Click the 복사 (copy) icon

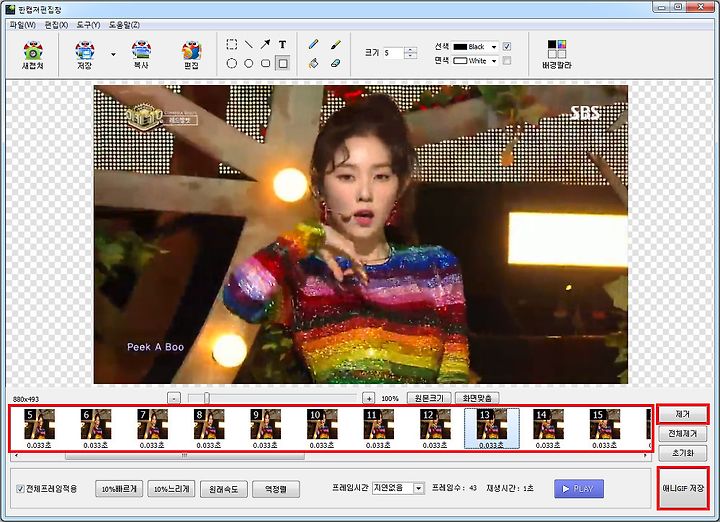tap(141, 55)
